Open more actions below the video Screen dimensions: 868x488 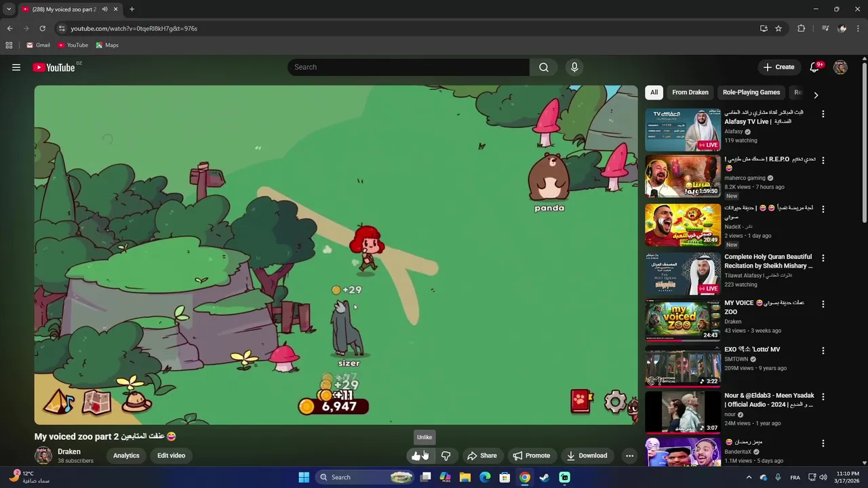click(x=629, y=455)
